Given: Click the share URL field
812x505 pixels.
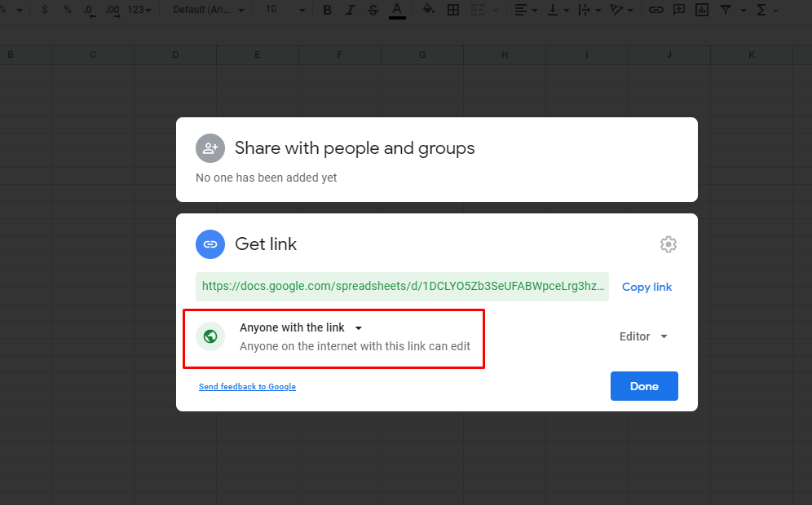Looking at the screenshot, I should (403, 287).
